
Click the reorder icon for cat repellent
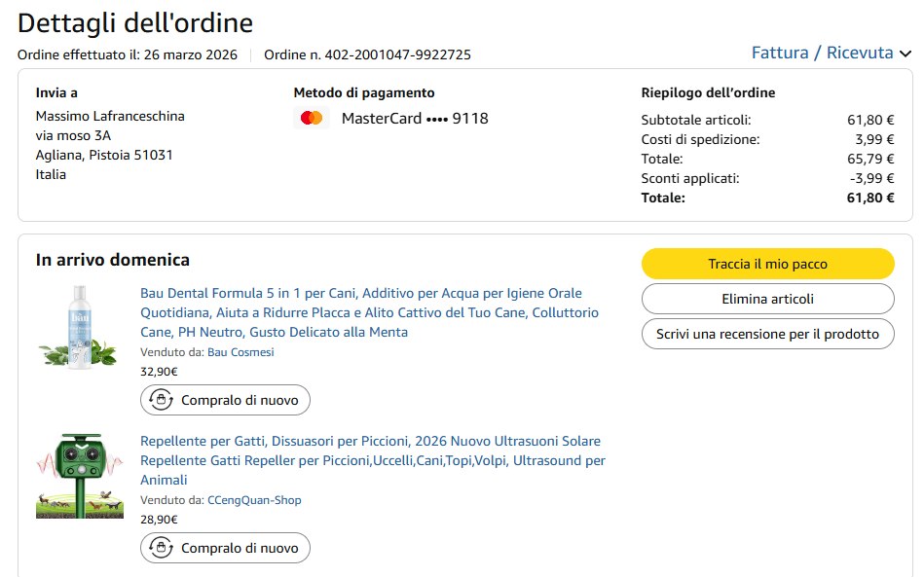coord(161,548)
